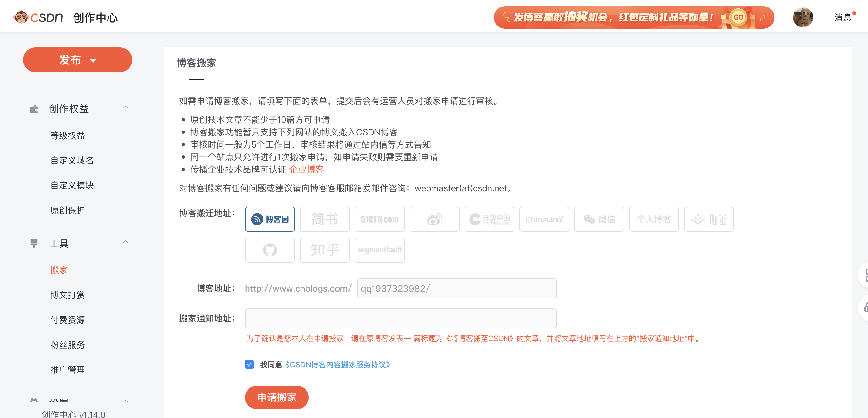Open 博文打赏 in the sidebar
This screenshot has width=868, height=418.
pos(67,295)
